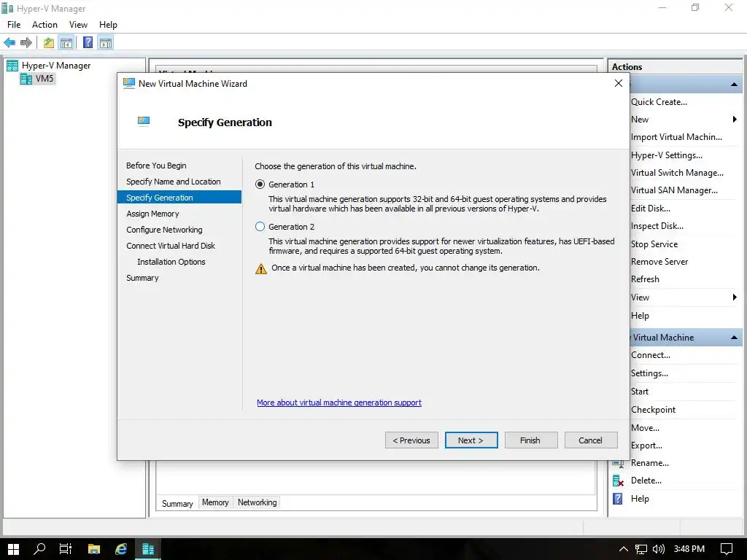The image size is (747, 560).
Task: Click the Next button
Action: pos(471,440)
